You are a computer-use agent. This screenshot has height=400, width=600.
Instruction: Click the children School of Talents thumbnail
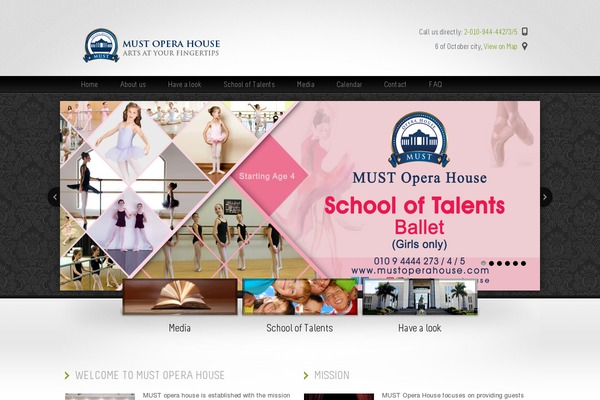click(300, 297)
